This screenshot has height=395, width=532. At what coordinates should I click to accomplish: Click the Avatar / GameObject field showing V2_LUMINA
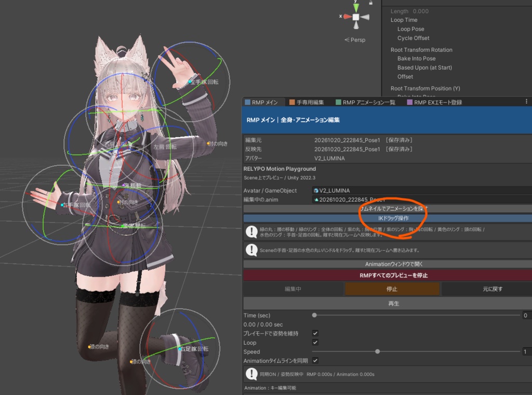click(x=422, y=190)
